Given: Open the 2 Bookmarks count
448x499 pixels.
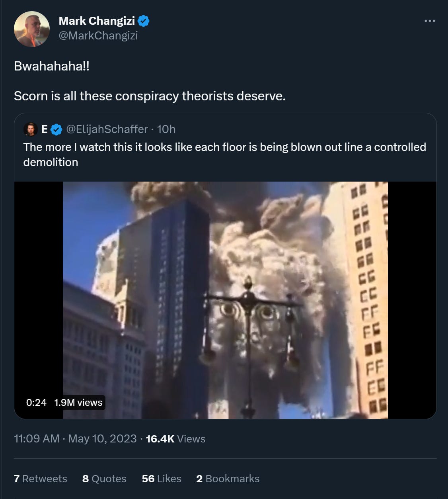Looking at the screenshot, I should tap(228, 479).
